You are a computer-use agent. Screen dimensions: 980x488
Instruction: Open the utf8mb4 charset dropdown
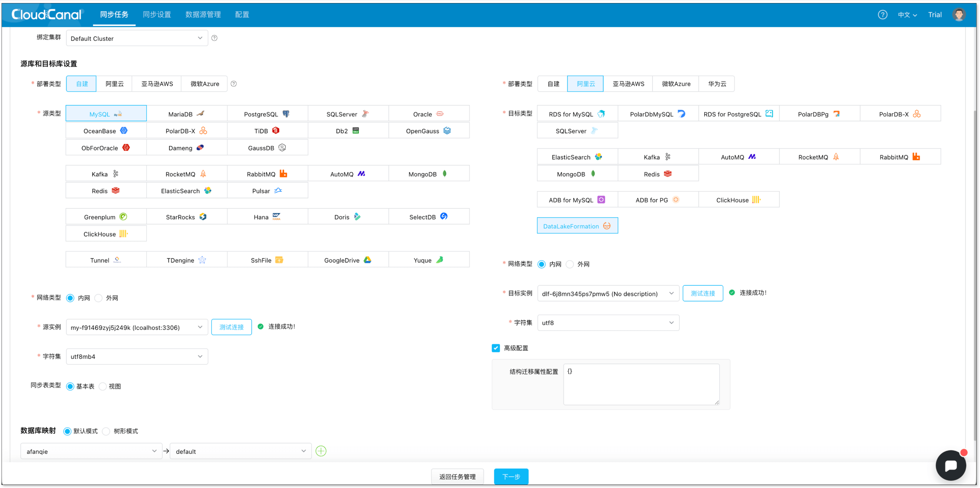click(137, 356)
